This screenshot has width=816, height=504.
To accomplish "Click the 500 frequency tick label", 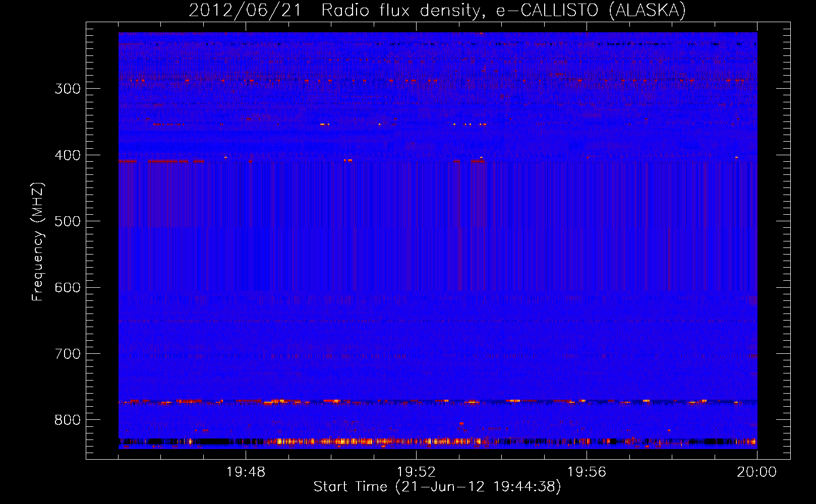I will coord(68,221).
